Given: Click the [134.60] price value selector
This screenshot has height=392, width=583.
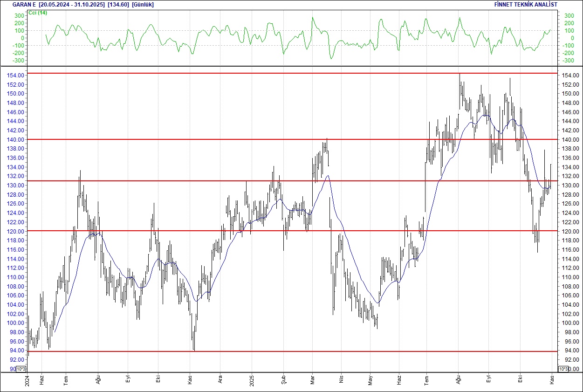Looking at the screenshot, I should click(x=118, y=4).
